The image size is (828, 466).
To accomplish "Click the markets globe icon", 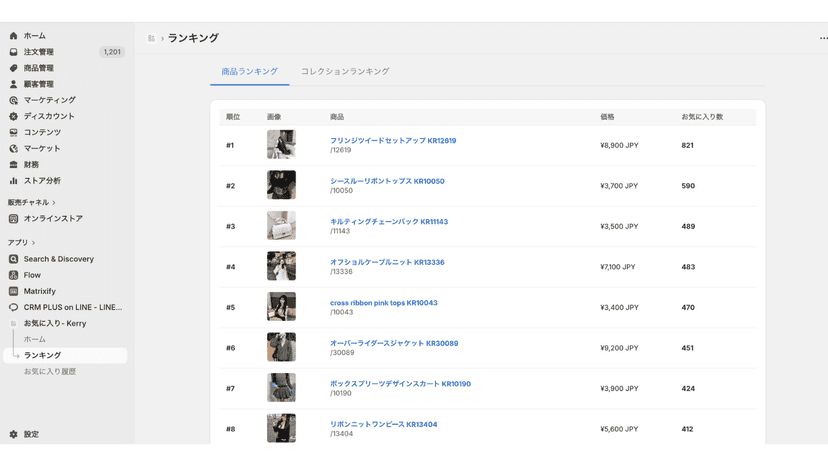I will 14,148.
